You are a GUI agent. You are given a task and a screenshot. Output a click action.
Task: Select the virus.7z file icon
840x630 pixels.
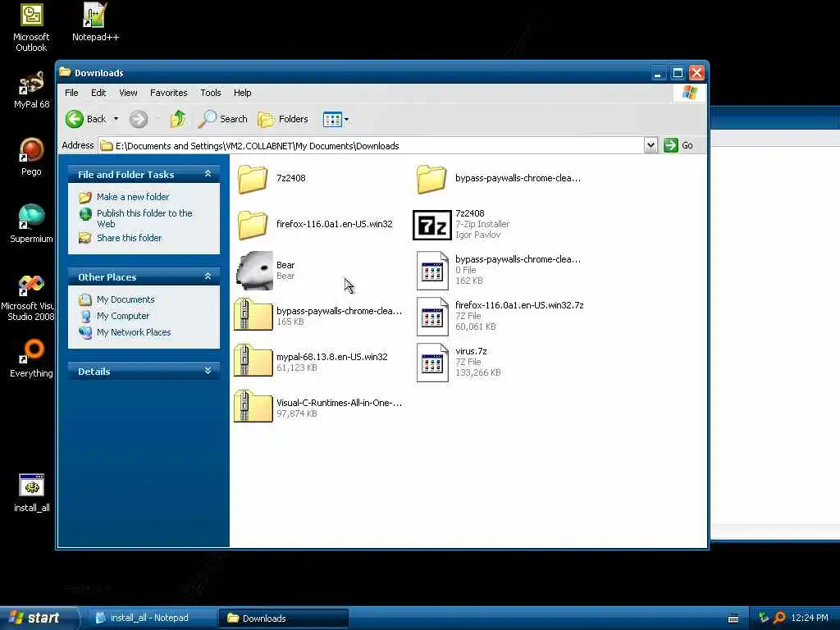coord(431,363)
